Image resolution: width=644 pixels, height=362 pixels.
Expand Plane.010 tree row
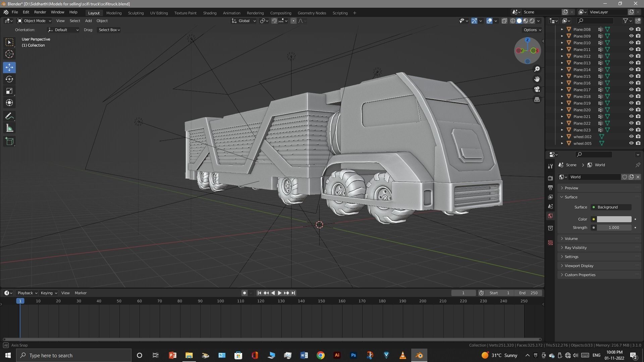(x=562, y=43)
